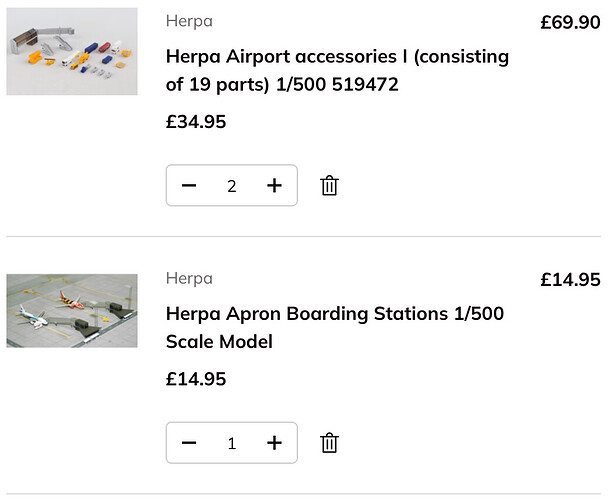Viewport: 610px width, 500px height.
Task: Select the quantity field showing 1
Action: [x=231, y=443]
